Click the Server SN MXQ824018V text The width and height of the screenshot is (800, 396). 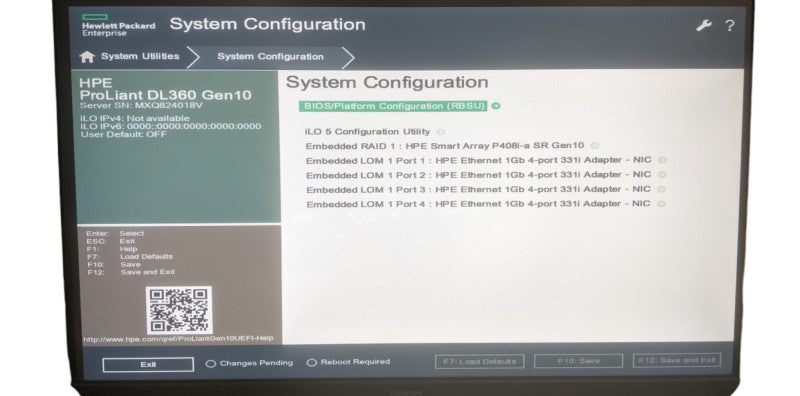tap(141, 106)
